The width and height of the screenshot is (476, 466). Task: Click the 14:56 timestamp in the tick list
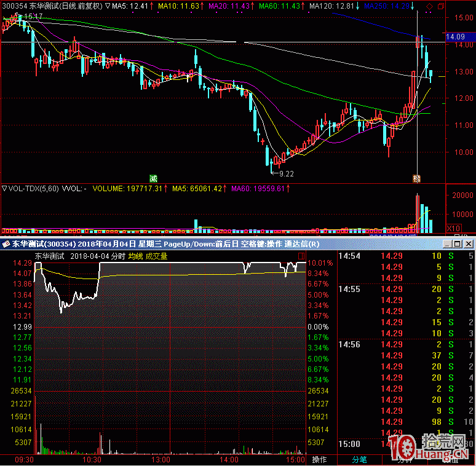point(349,344)
